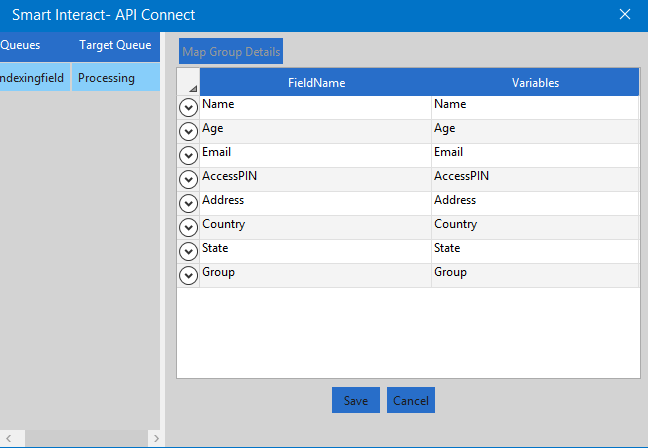Expand the Name row chevron
This screenshot has height=448, width=648.
(x=188, y=108)
